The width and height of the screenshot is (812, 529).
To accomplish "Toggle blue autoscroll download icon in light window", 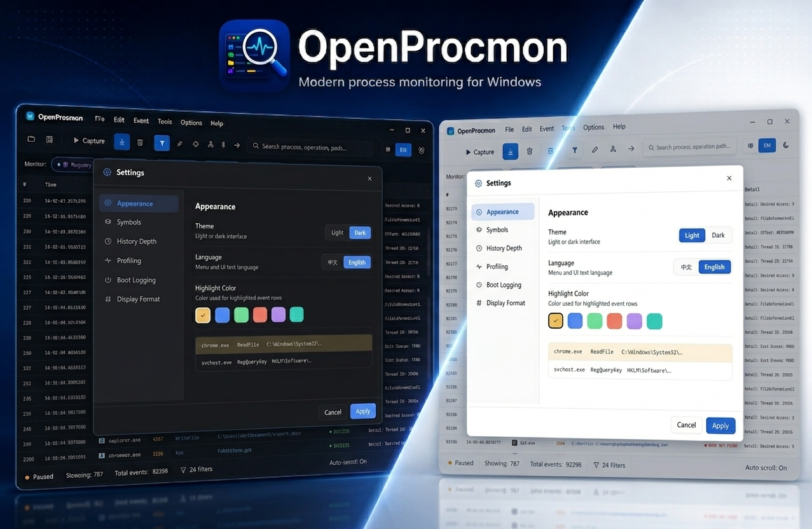I will (x=510, y=151).
